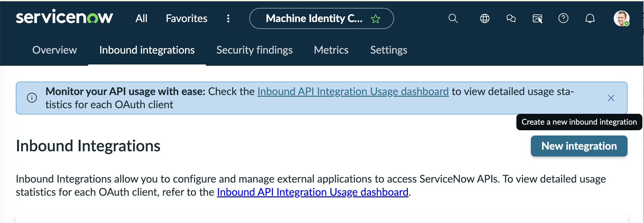The width and height of the screenshot is (644, 223).
Task: Click the info icon in the blue banner
Action: click(32, 98)
